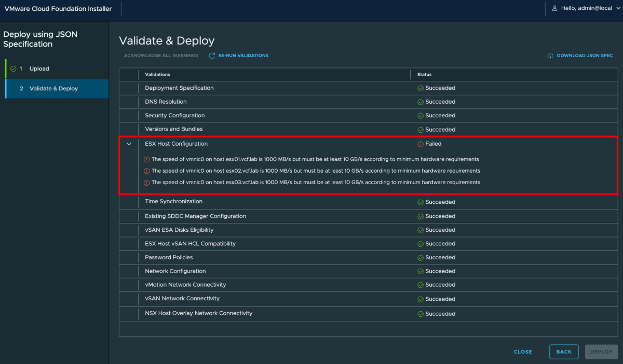The height and width of the screenshot is (364, 623).
Task: Click the esx02.vcf.lab vmnic0 speed error text
Action: pos(316,171)
